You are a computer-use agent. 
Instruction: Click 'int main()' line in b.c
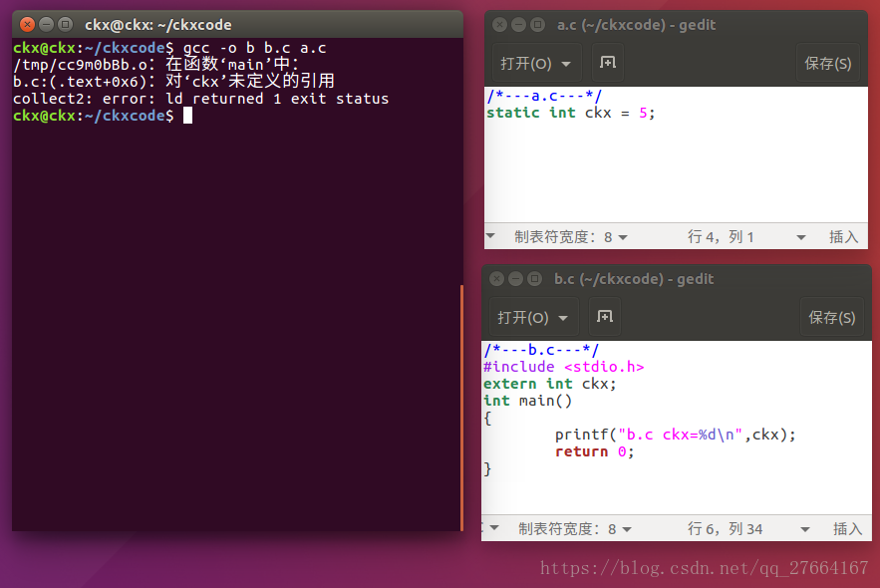click(x=527, y=401)
